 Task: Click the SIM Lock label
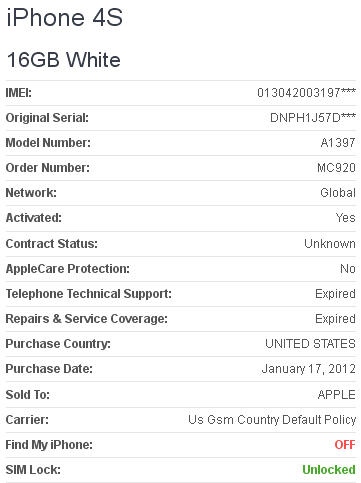click(x=33, y=470)
